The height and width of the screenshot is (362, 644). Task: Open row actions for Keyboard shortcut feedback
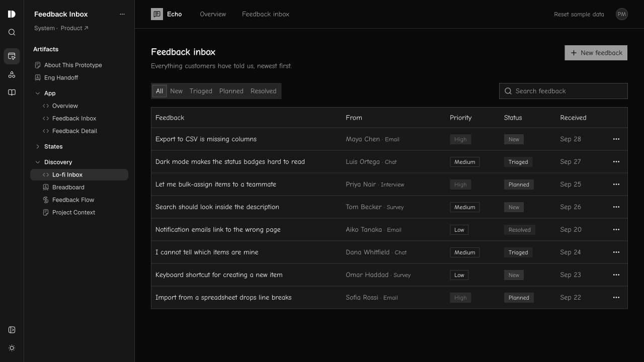[x=616, y=275]
